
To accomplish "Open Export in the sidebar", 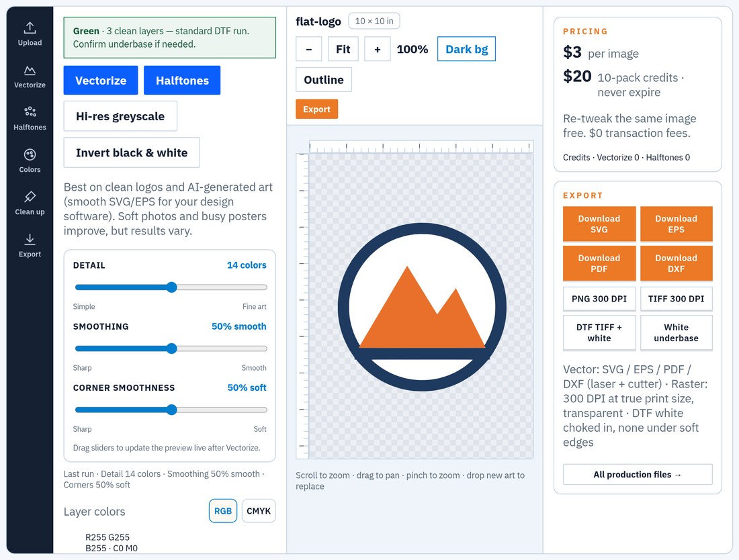I will [30, 246].
